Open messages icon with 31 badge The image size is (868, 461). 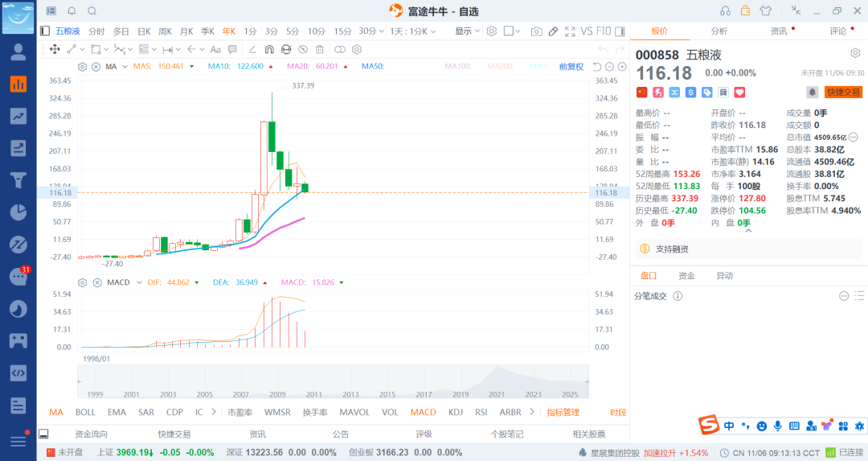point(19,275)
